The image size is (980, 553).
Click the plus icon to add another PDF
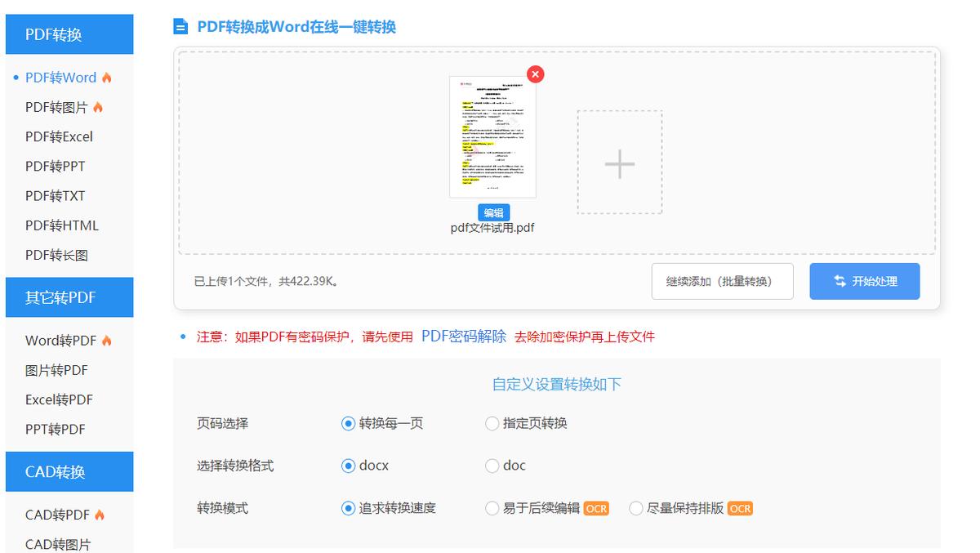618,163
